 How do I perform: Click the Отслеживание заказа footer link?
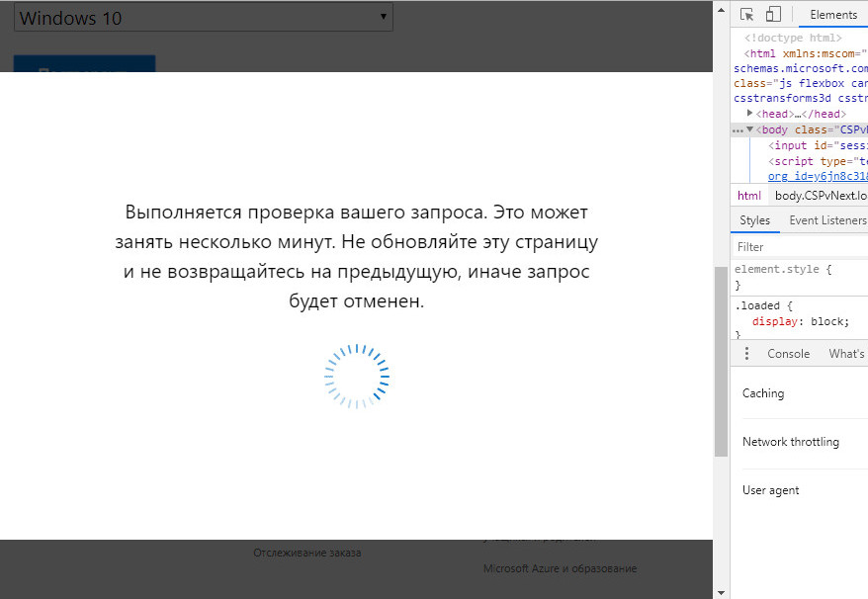coord(307,553)
